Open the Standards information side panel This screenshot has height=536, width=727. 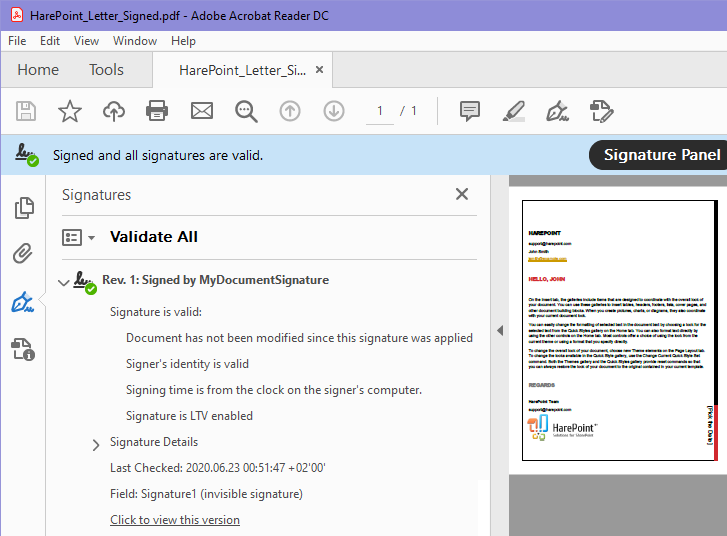pyautogui.click(x=23, y=349)
